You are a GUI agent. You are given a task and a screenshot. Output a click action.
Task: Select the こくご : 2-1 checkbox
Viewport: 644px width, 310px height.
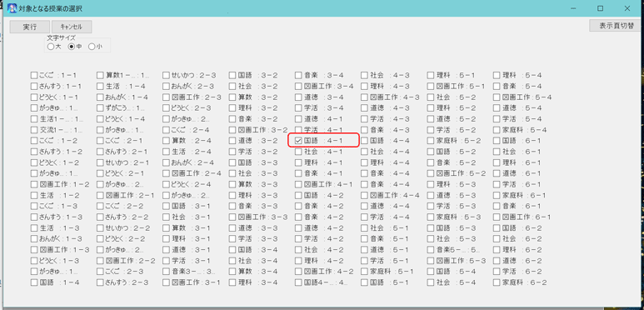pyautogui.click(x=100, y=141)
